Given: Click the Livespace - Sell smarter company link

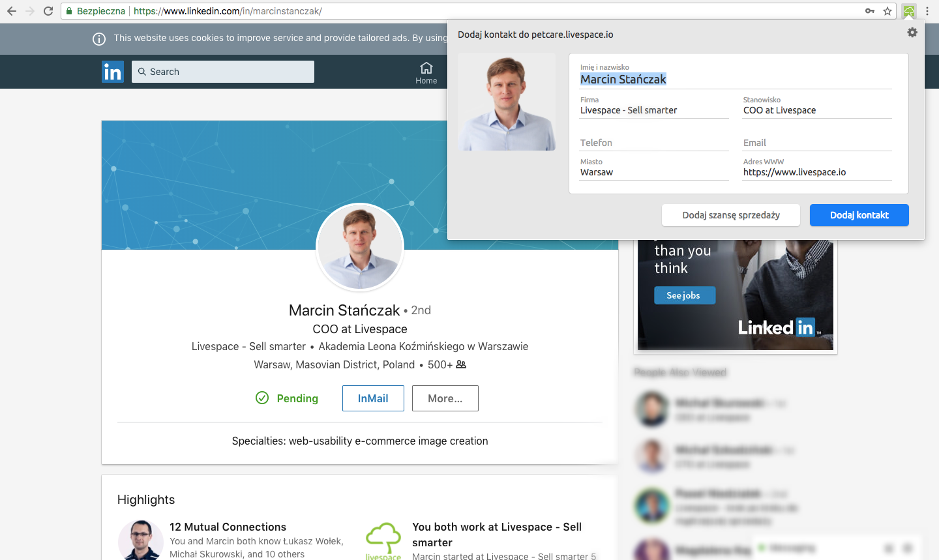Looking at the screenshot, I should (248, 346).
